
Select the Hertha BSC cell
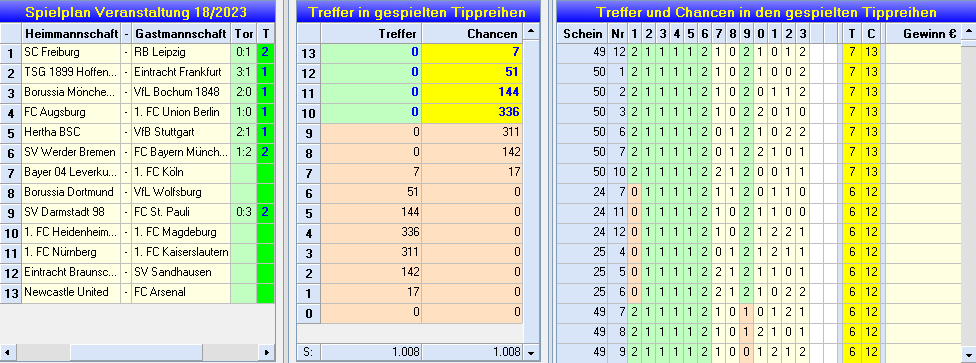click(72, 132)
